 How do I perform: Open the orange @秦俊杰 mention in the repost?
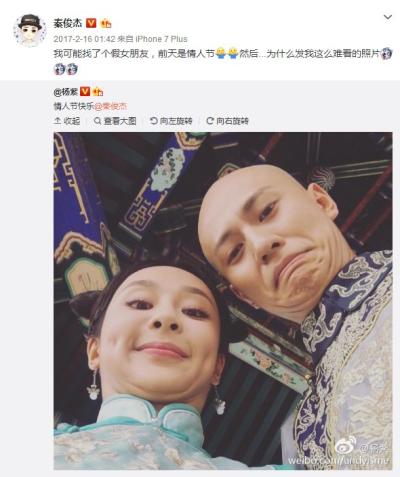(x=111, y=106)
